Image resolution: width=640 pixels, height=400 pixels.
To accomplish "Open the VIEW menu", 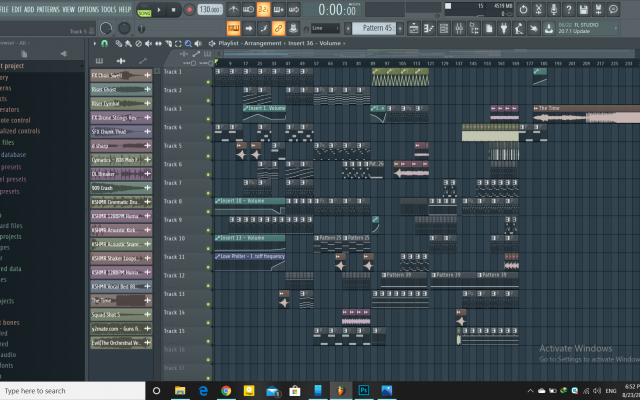I will (x=69, y=9).
